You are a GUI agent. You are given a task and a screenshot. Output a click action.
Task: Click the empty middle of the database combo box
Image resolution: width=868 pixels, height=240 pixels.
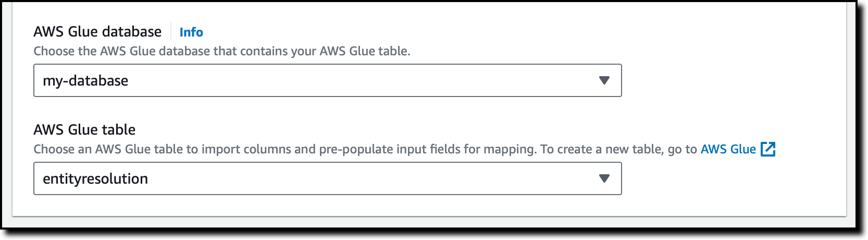365,80
